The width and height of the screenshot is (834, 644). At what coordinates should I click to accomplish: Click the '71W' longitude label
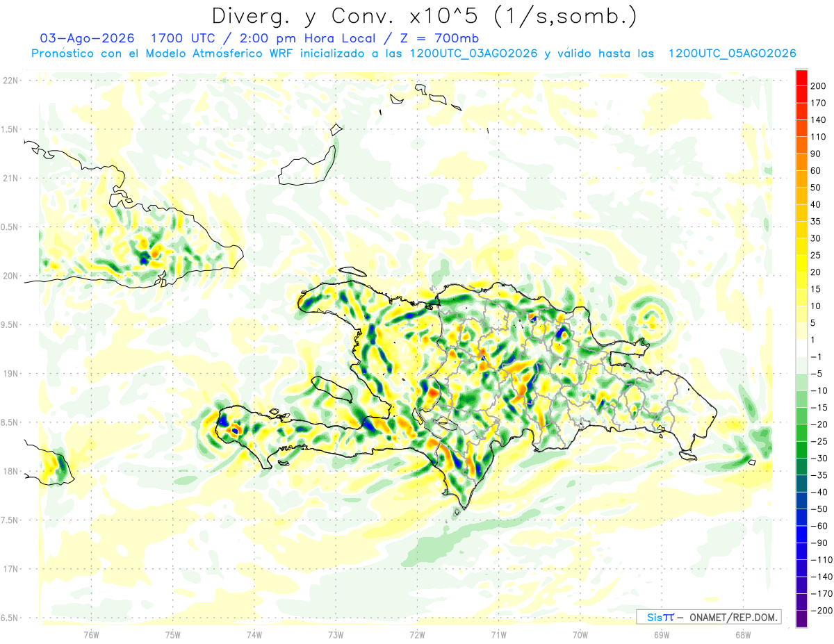coord(498,635)
